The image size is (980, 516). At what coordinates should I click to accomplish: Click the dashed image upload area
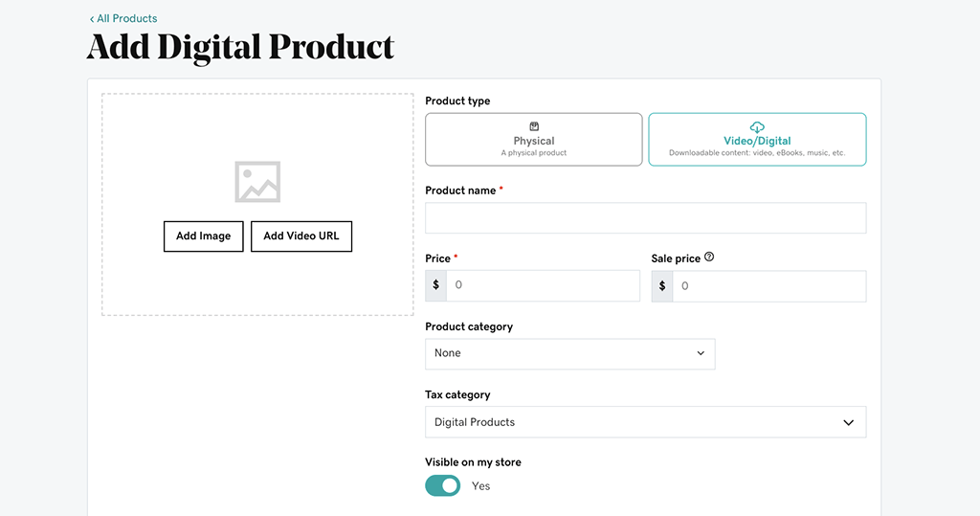click(x=257, y=278)
